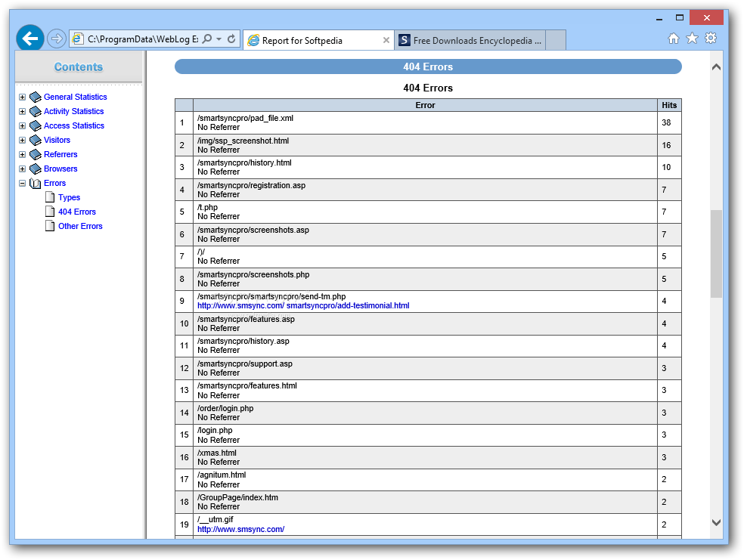Open the Errors link in Contents

[54, 183]
